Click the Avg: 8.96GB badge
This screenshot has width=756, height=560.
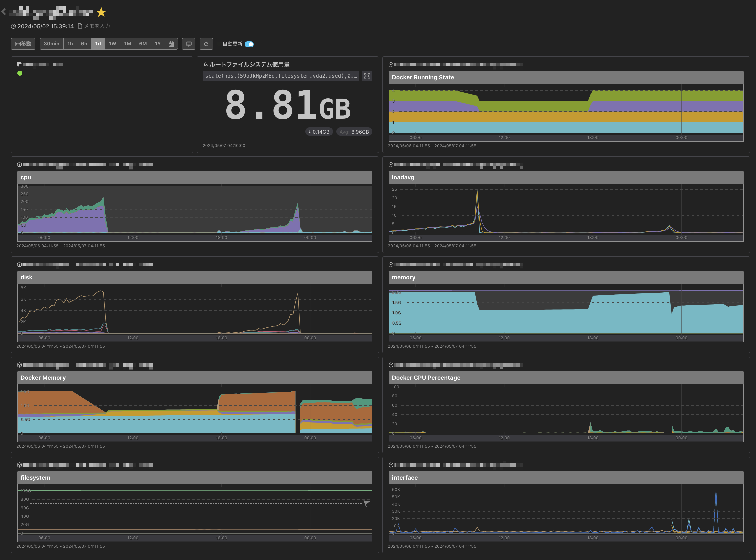tap(354, 132)
